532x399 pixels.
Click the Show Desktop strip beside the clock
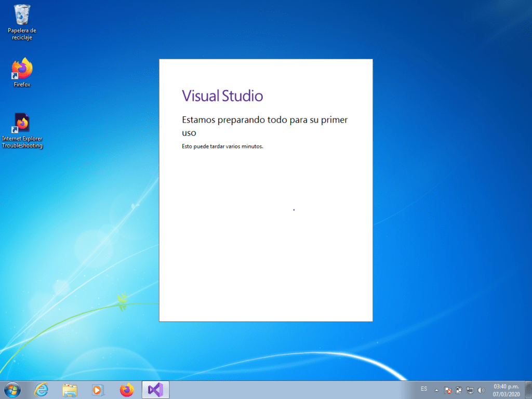click(x=528, y=390)
